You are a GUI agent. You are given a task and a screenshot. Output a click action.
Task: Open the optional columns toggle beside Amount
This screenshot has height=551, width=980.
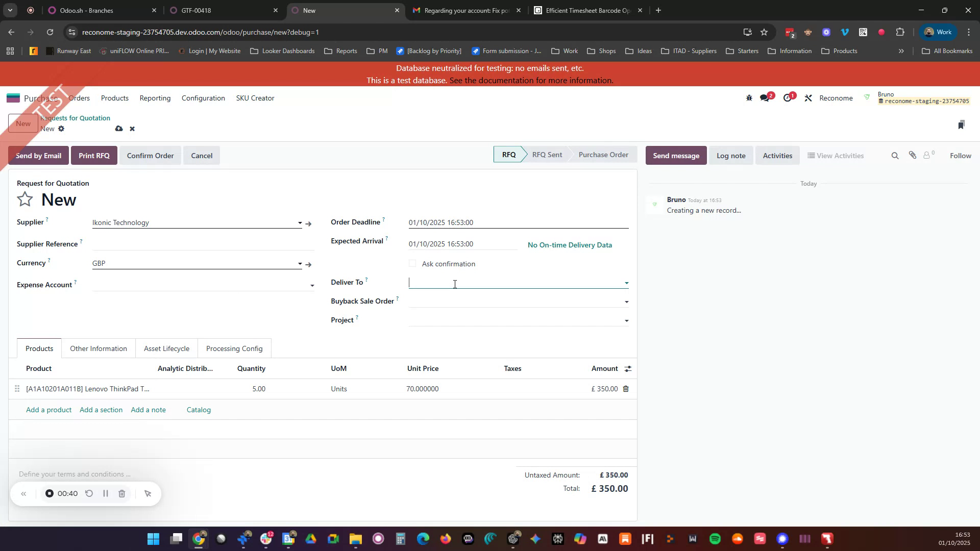coord(627,368)
